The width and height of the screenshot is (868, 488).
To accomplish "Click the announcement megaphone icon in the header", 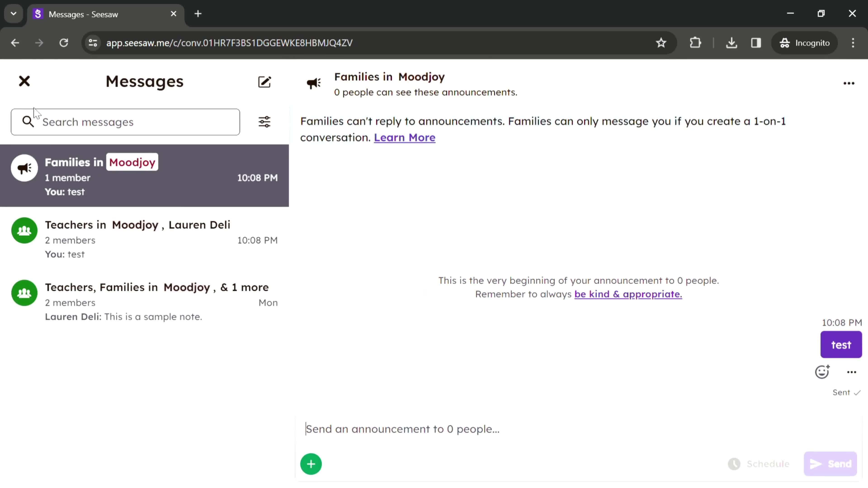I will pyautogui.click(x=314, y=83).
